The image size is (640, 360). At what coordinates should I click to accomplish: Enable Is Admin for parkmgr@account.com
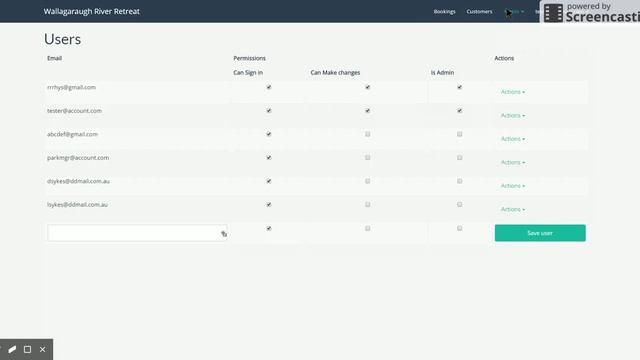click(459, 158)
